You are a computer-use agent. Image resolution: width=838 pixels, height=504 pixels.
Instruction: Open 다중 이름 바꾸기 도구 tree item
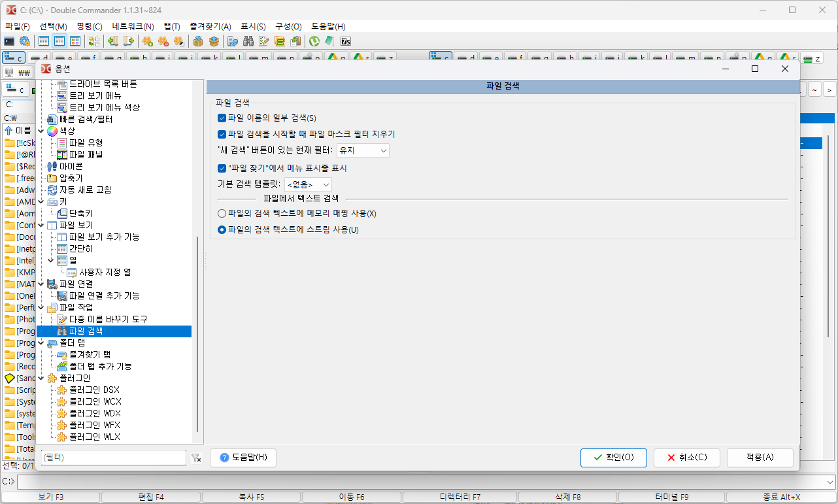pyautogui.click(x=108, y=319)
